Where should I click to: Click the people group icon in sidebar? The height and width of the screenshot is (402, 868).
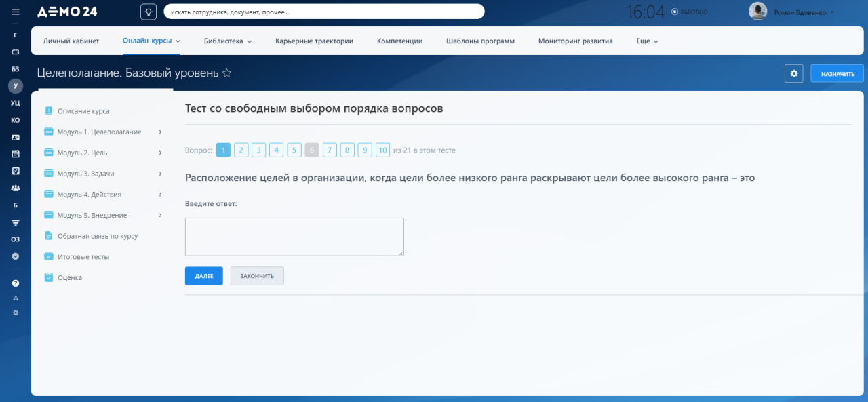(16, 188)
